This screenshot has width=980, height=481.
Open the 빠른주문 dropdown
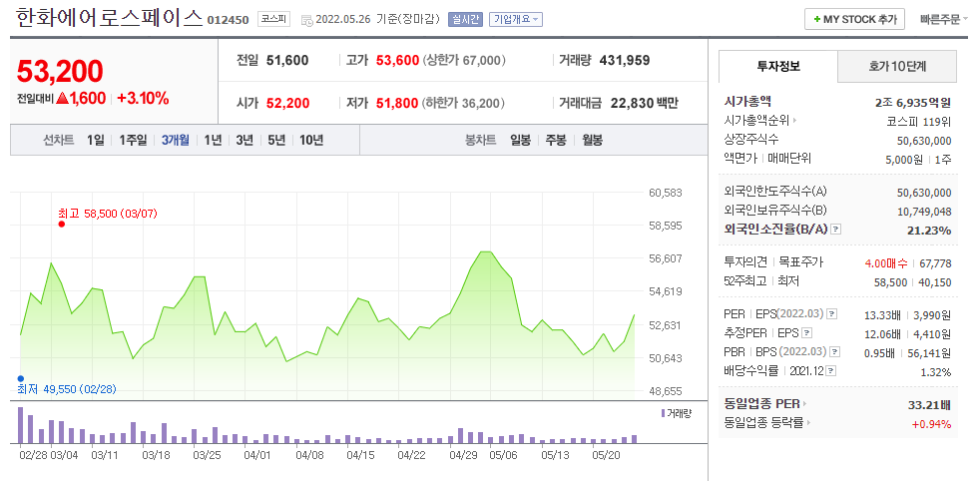point(944,19)
